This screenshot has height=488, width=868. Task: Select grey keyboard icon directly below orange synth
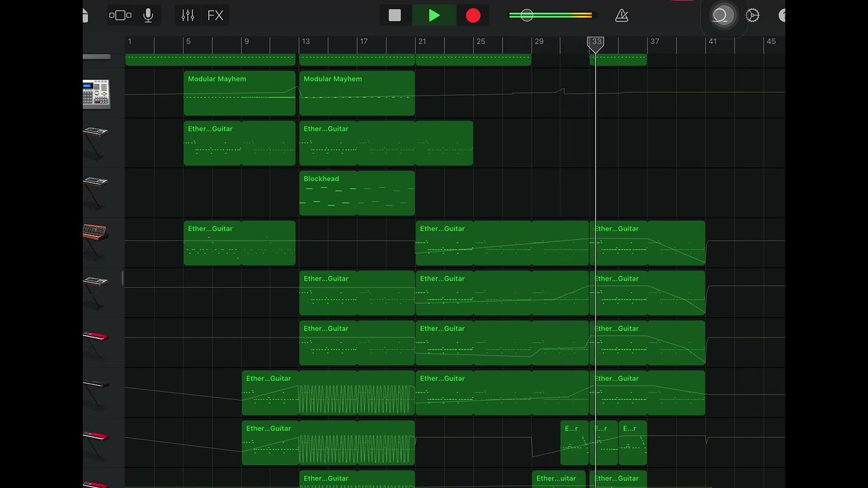(95, 293)
